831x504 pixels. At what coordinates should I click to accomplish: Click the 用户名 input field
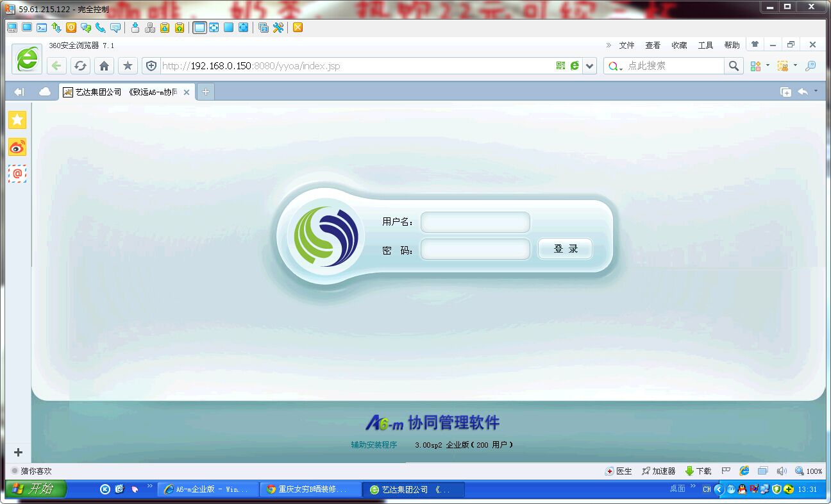(475, 222)
